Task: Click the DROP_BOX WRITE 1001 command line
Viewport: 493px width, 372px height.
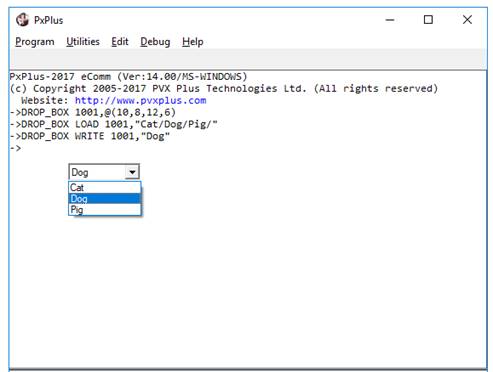Action: tap(90, 136)
